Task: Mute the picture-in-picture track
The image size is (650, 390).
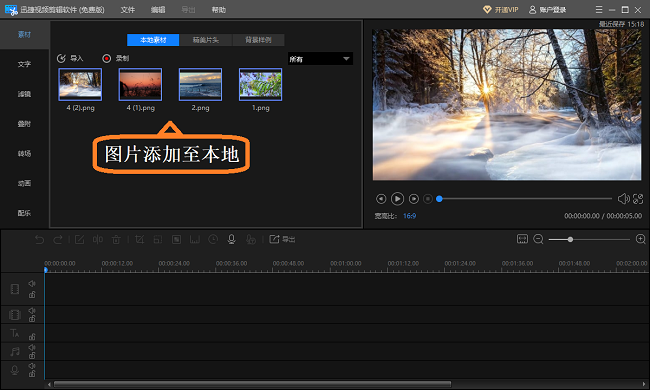Action: [x=32, y=310]
